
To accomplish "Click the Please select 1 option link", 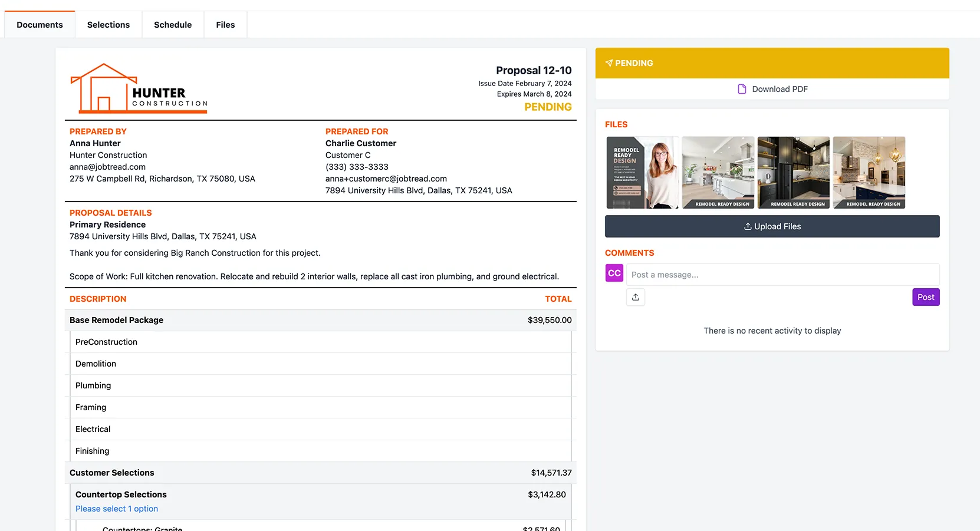I will click(x=117, y=509).
